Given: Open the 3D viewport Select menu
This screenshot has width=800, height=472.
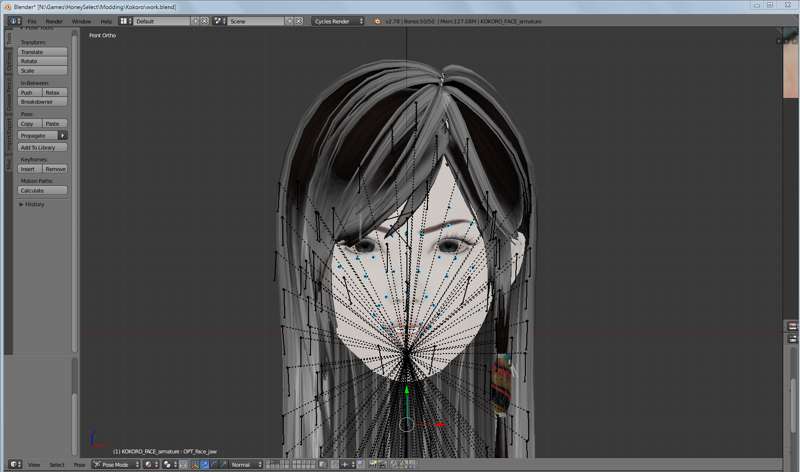Looking at the screenshot, I should pos(57,465).
